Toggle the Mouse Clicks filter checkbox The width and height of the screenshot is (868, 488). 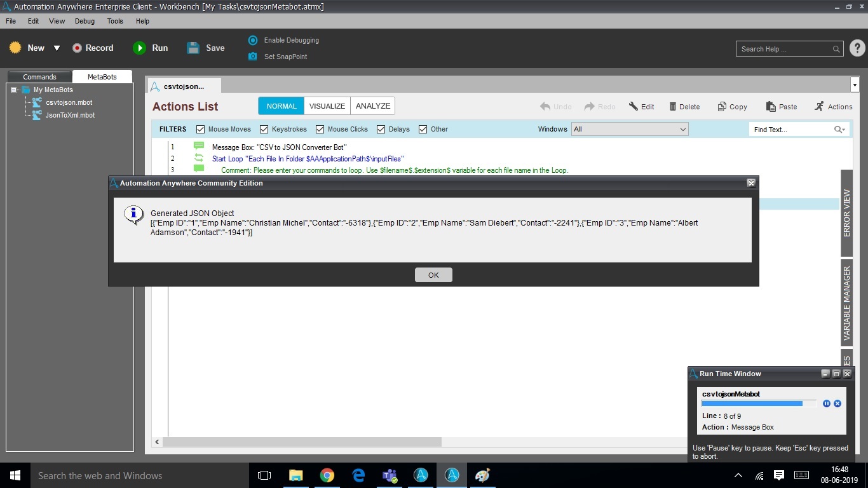coord(320,129)
